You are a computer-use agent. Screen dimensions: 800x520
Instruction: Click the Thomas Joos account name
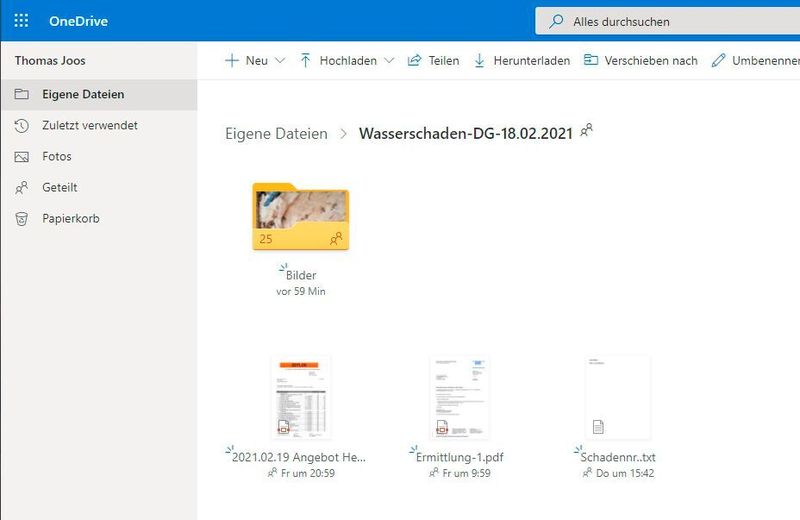click(50, 60)
